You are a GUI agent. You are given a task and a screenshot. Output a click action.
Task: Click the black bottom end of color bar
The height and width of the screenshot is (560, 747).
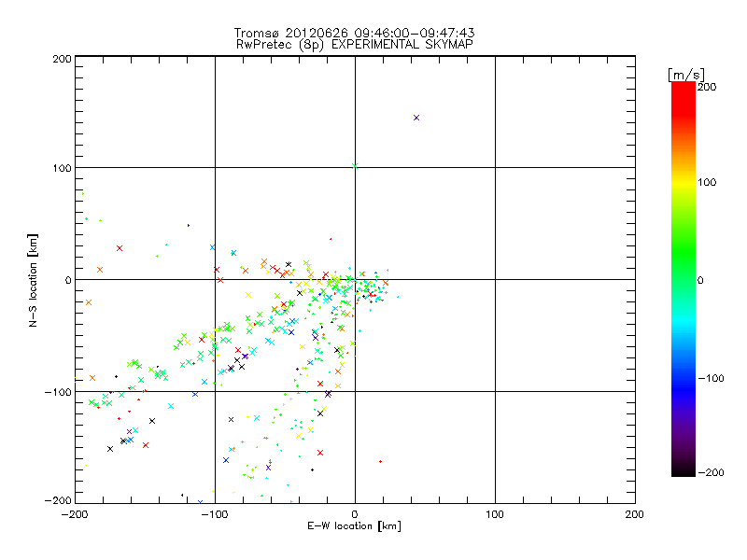click(x=684, y=471)
